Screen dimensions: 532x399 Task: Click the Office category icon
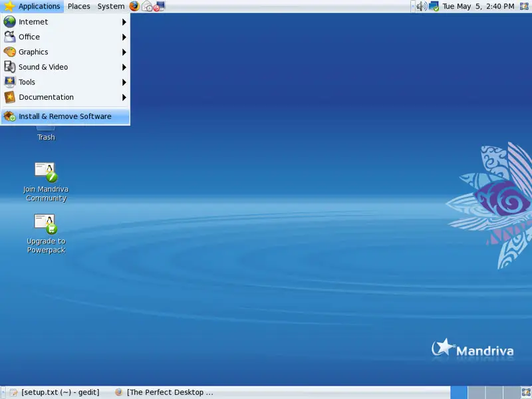9,37
